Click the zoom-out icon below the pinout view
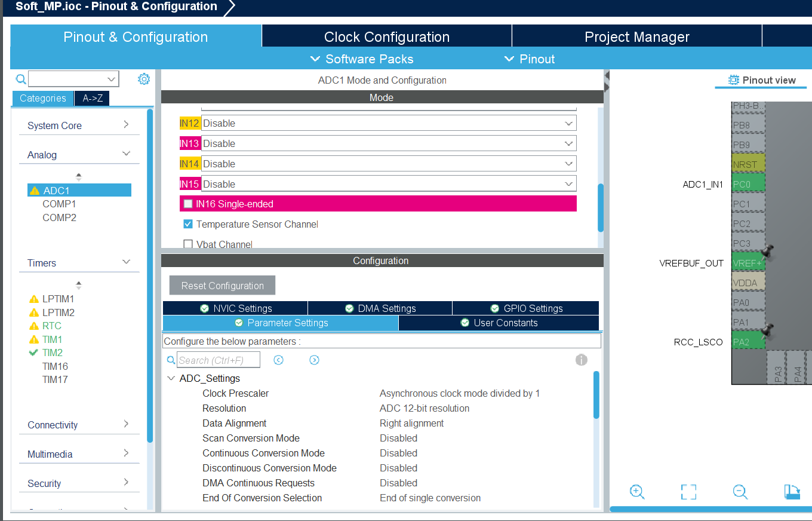This screenshot has width=812, height=521. (x=740, y=492)
